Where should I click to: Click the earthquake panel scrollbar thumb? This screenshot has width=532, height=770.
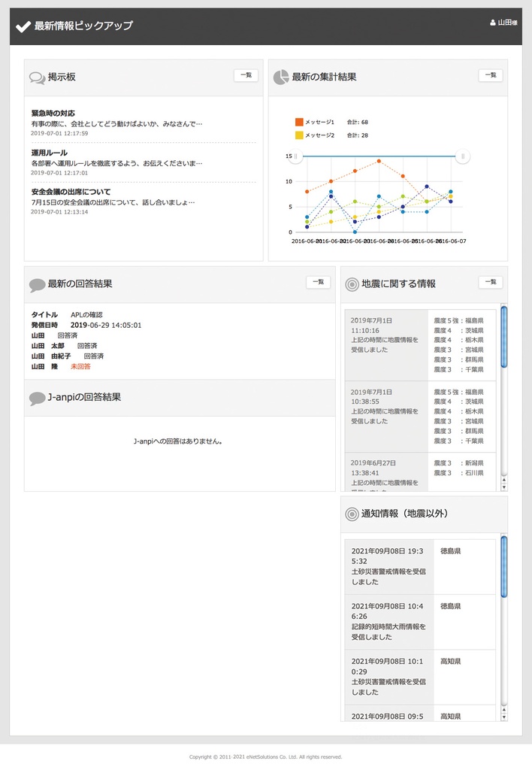pos(503,336)
